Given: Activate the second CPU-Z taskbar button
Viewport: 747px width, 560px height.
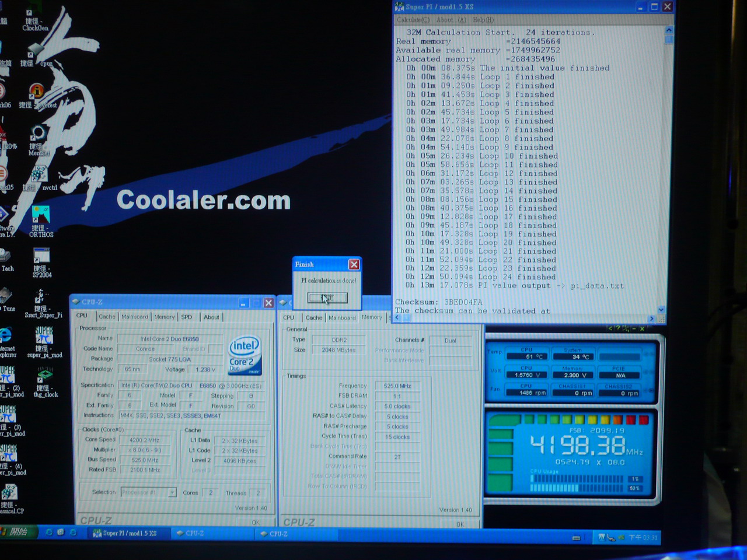Looking at the screenshot, I should tap(298, 534).
